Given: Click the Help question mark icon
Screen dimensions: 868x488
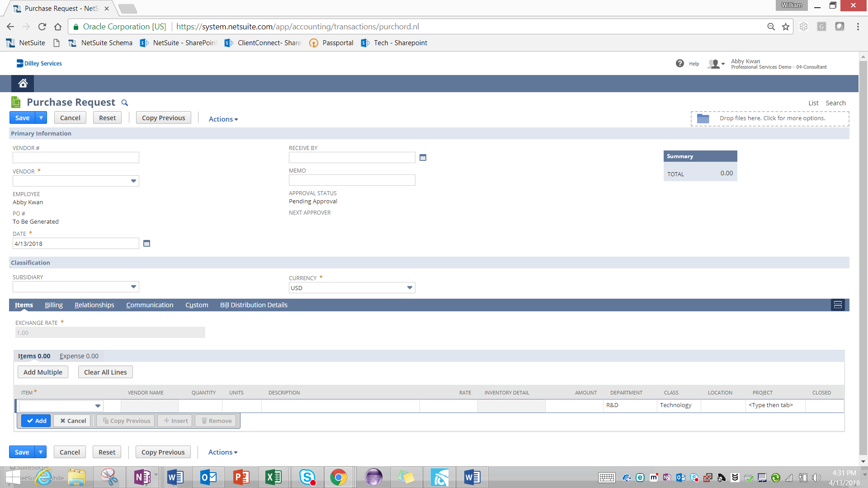Looking at the screenshot, I should [680, 63].
